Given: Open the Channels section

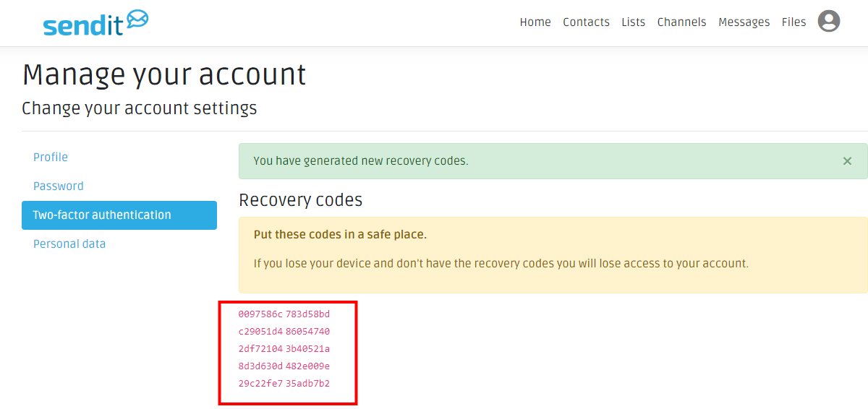Looking at the screenshot, I should click(x=681, y=22).
